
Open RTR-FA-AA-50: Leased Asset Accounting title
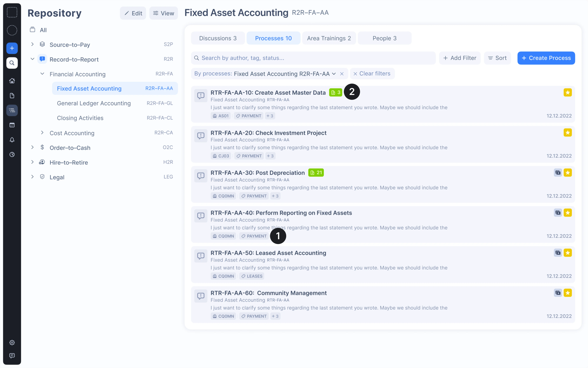(268, 253)
